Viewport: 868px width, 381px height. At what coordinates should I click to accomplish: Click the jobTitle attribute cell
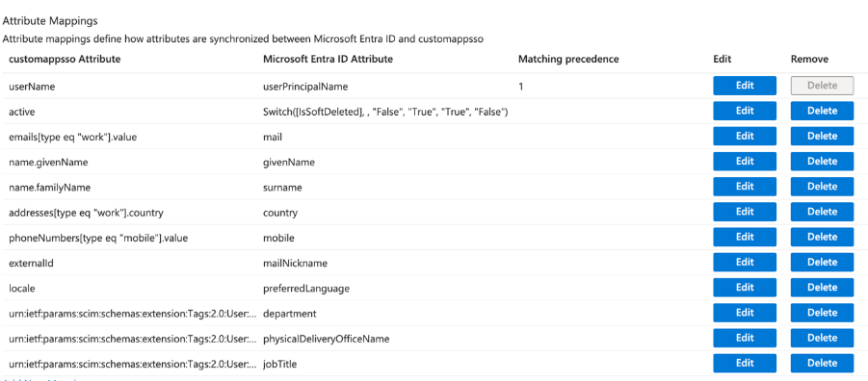[281, 364]
